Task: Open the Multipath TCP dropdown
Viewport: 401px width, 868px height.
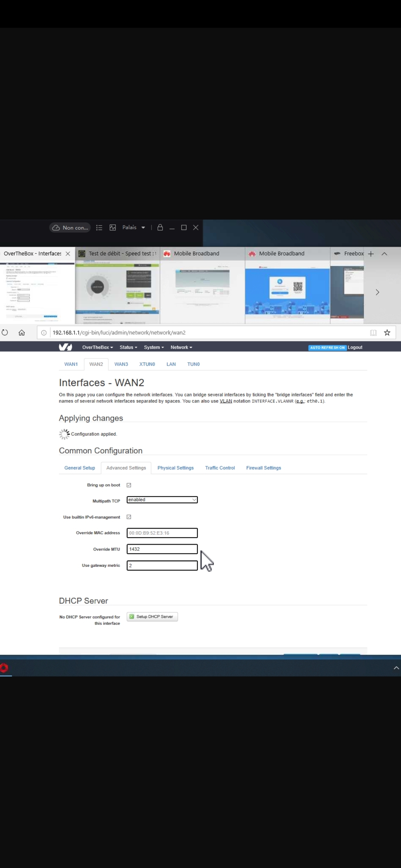Action: (162, 500)
